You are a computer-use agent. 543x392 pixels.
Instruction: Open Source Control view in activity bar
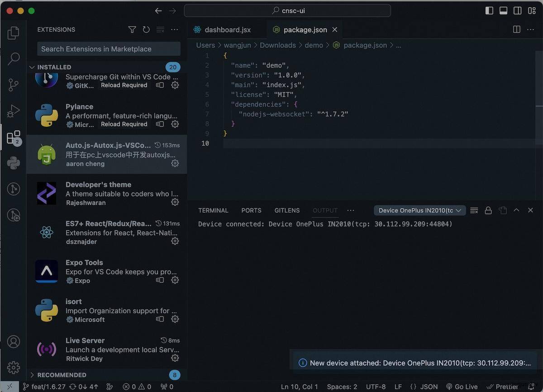point(14,85)
